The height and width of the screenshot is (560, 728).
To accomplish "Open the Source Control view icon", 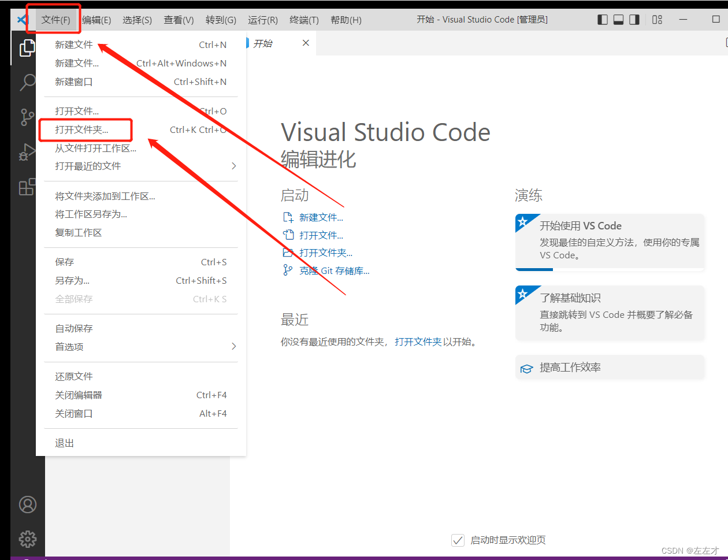I will click(27, 117).
